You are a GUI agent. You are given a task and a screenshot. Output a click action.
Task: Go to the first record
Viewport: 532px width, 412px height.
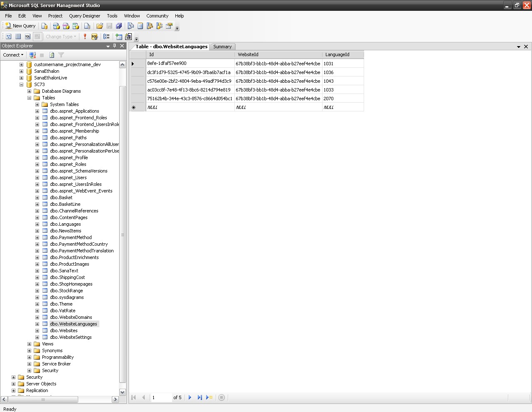tap(133, 397)
